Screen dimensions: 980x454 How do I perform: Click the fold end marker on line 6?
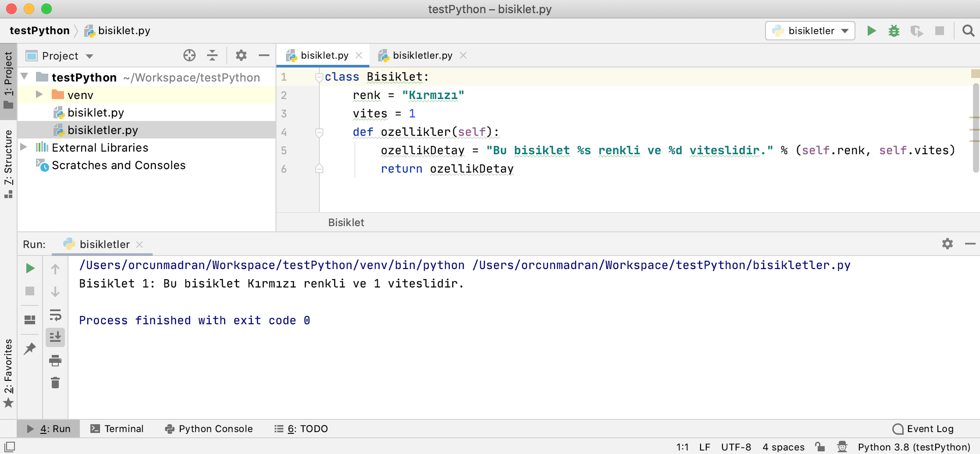click(x=319, y=169)
